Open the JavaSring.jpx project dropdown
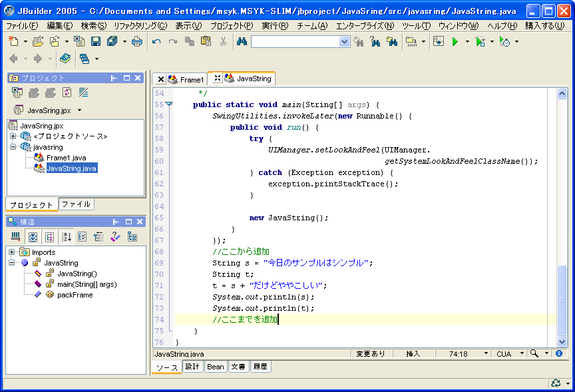Image resolution: width=575 pixels, height=392 pixels. (79, 110)
